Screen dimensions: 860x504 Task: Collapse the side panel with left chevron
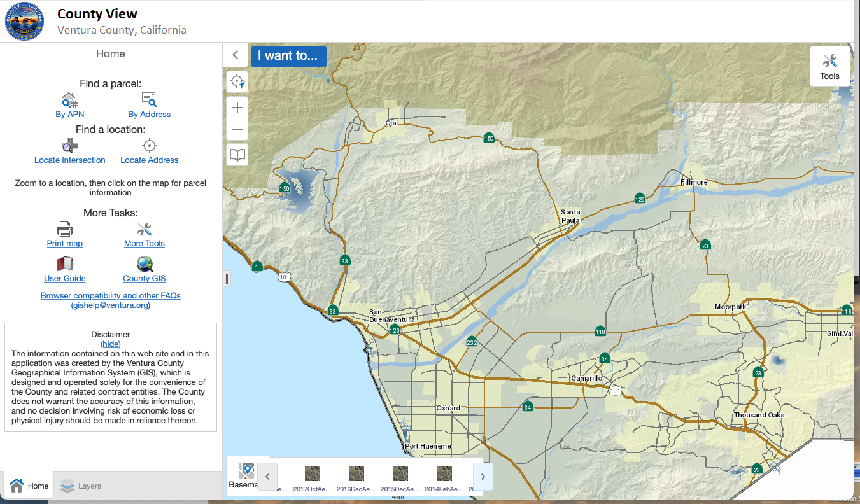click(x=236, y=55)
